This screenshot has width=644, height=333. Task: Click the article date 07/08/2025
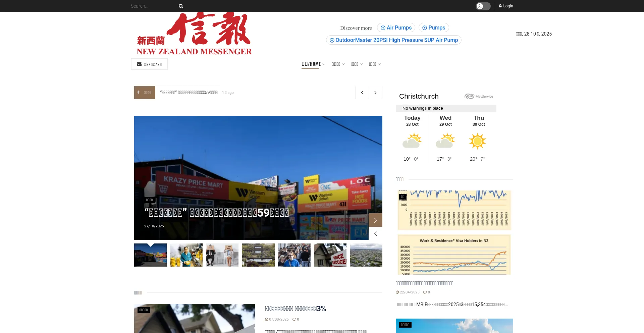tap(279, 320)
